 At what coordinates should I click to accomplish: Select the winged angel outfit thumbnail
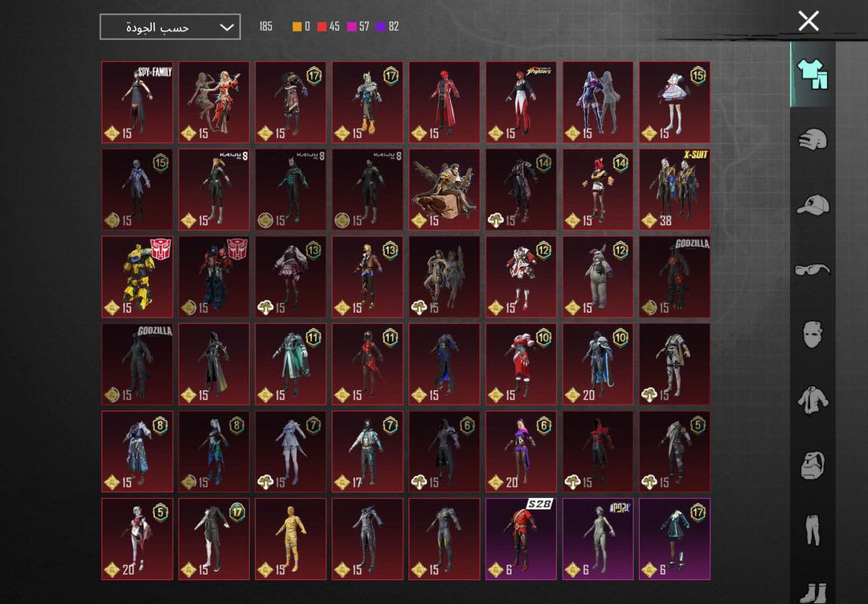coord(444,189)
